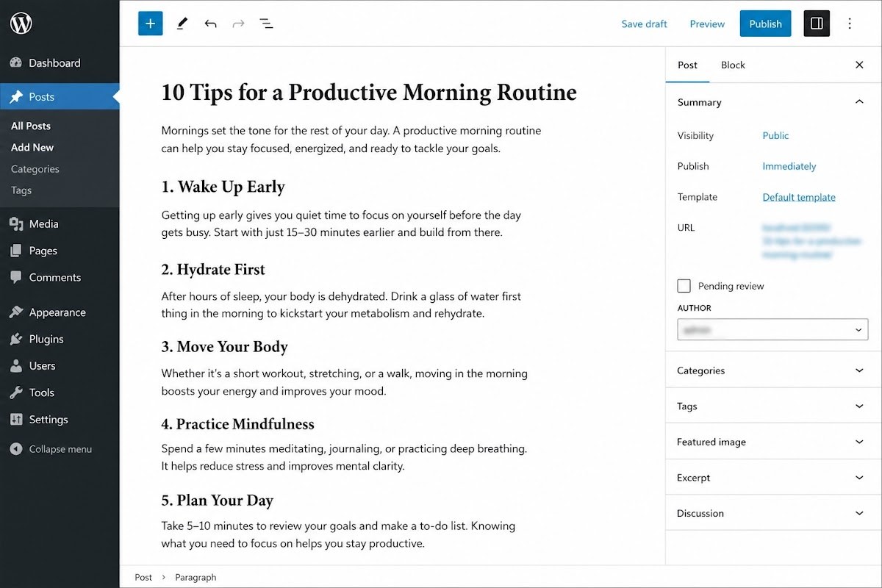This screenshot has width=882, height=588.
Task: Select the Tools pencil icon
Action: pos(182,24)
